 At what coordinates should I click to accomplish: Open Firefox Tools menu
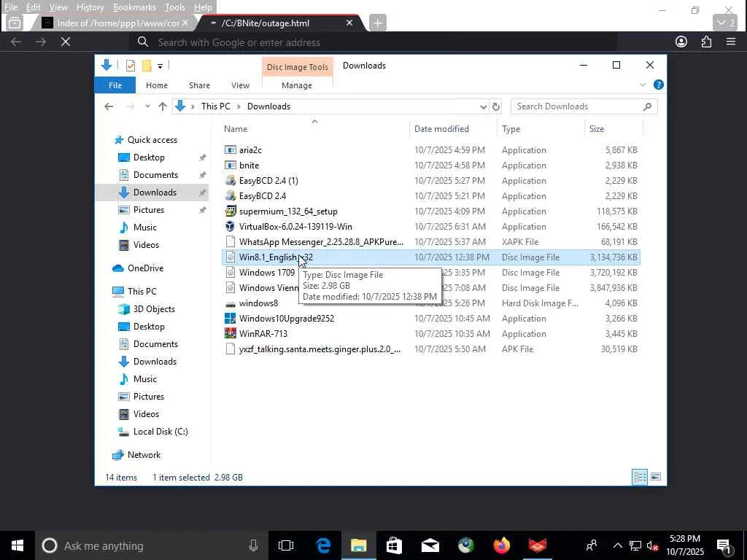(174, 7)
